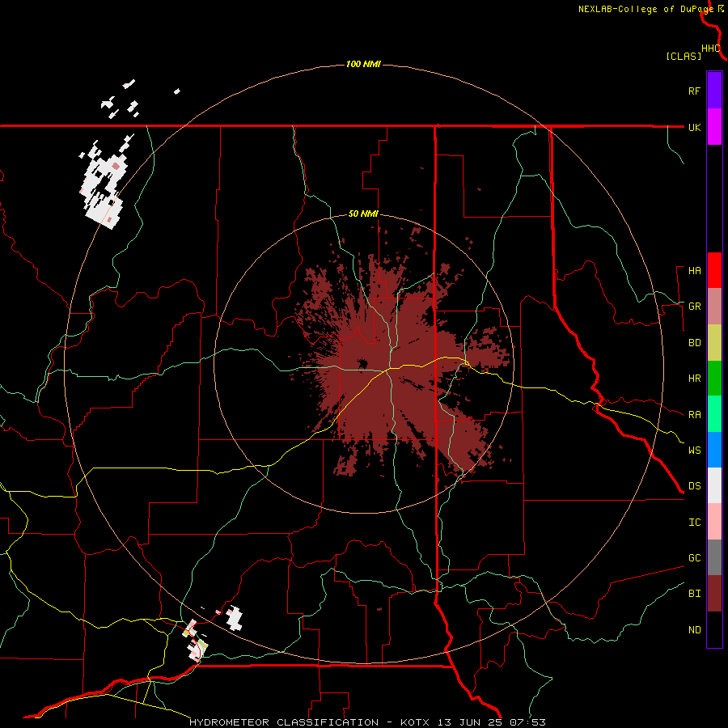Click the ND legend label
Viewport: 728px width, 728px height.
[694, 630]
